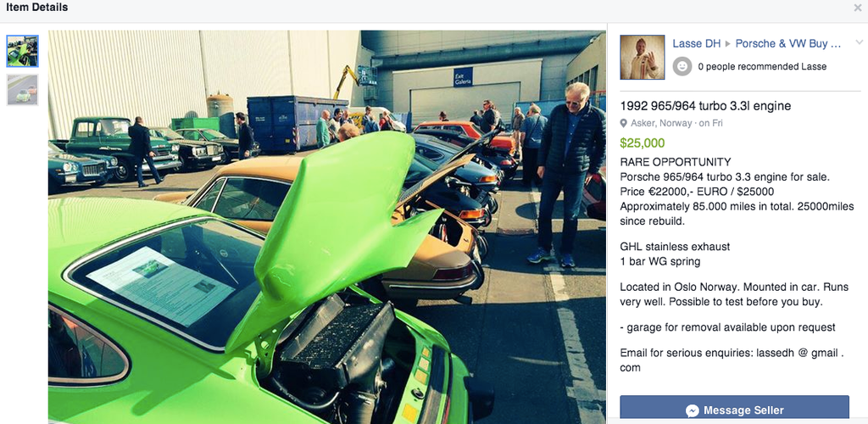Click the location pin icon
The height and width of the screenshot is (424, 868).
tap(624, 124)
